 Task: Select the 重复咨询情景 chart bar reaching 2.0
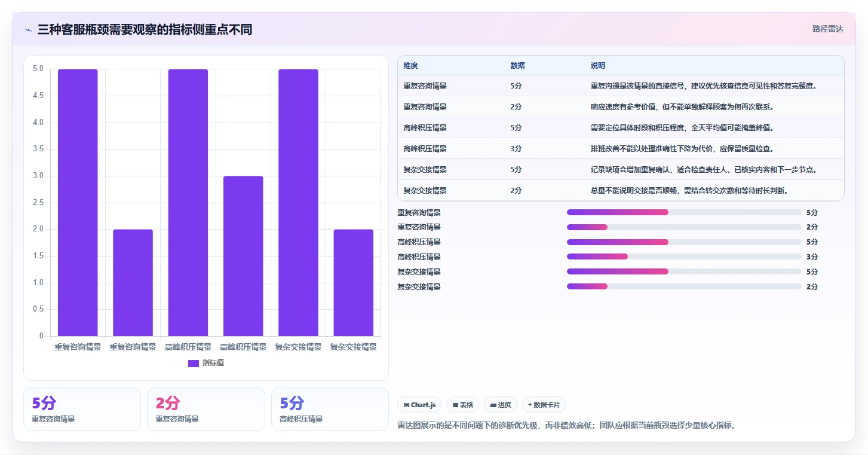[133, 283]
